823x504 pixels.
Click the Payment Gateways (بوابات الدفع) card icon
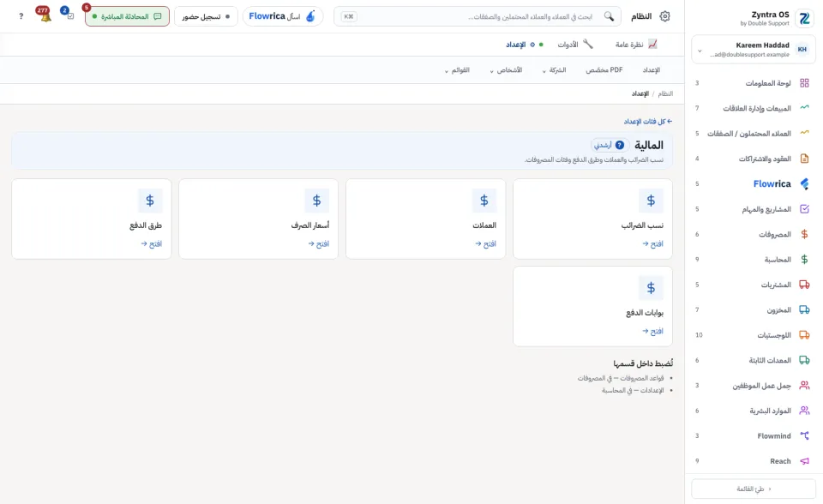tap(651, 288)
